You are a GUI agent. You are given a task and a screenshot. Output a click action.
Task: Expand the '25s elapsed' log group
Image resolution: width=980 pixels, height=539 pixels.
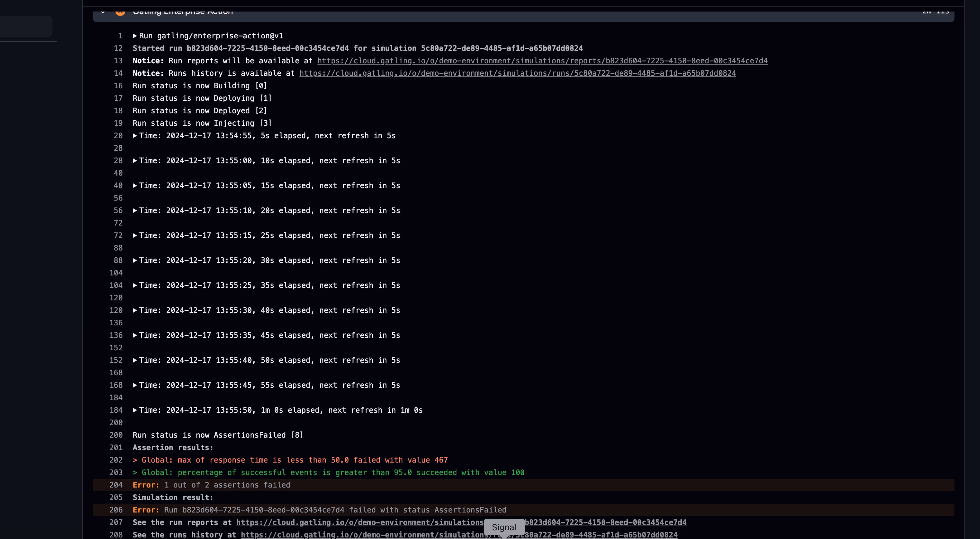(135, 235)
